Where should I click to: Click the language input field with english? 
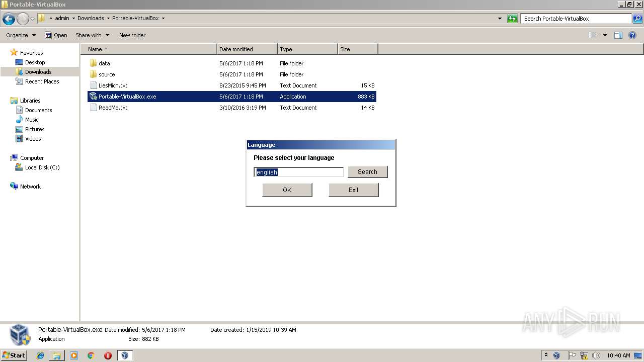coord(299,172)
